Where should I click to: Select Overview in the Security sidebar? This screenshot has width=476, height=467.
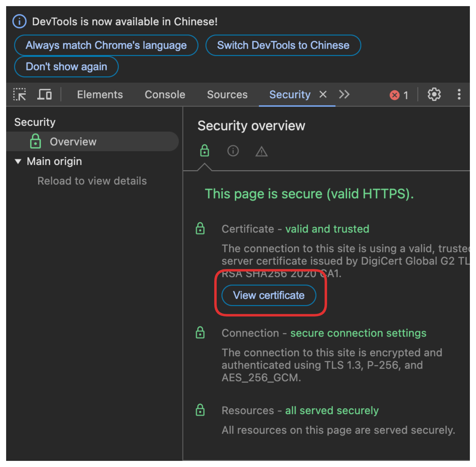tap(73, 142)
